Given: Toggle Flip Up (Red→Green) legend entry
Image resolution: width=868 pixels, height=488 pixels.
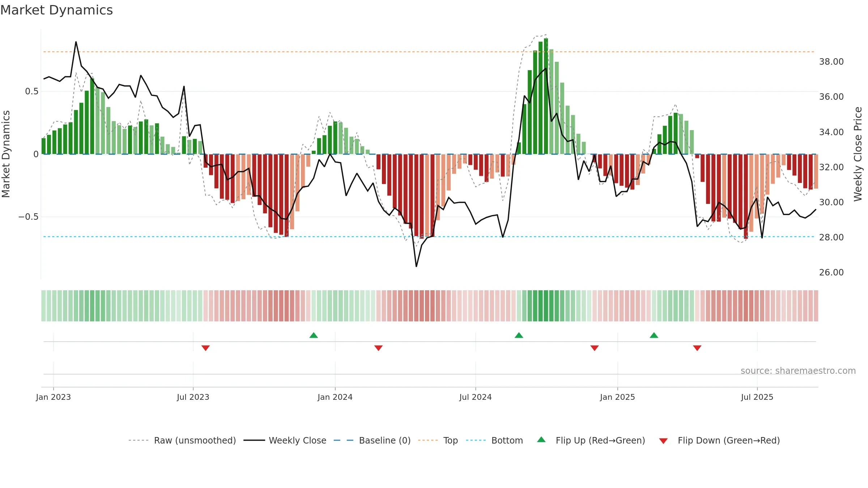Looking at the screenshot, I should click(591, 440).
